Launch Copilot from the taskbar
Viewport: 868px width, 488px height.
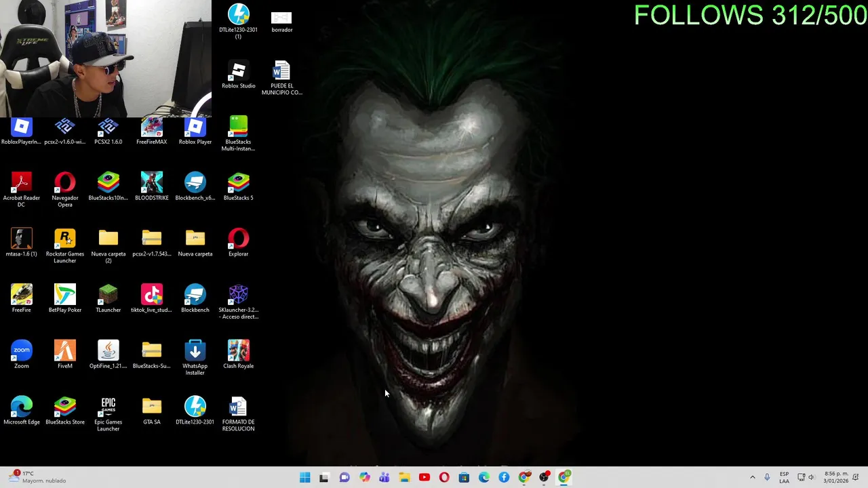[x=364, y=477]
